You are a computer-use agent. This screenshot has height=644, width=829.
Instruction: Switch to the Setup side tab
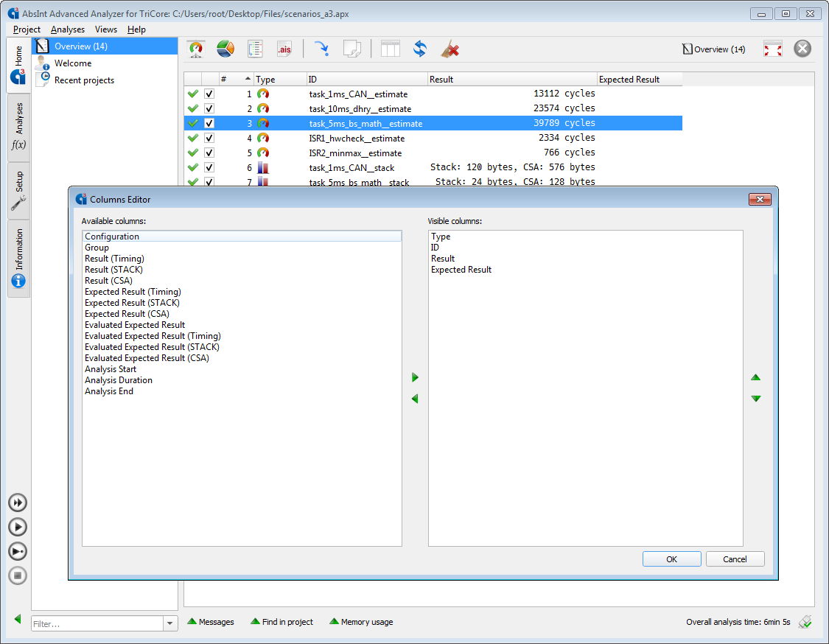(x=18, y=191)
